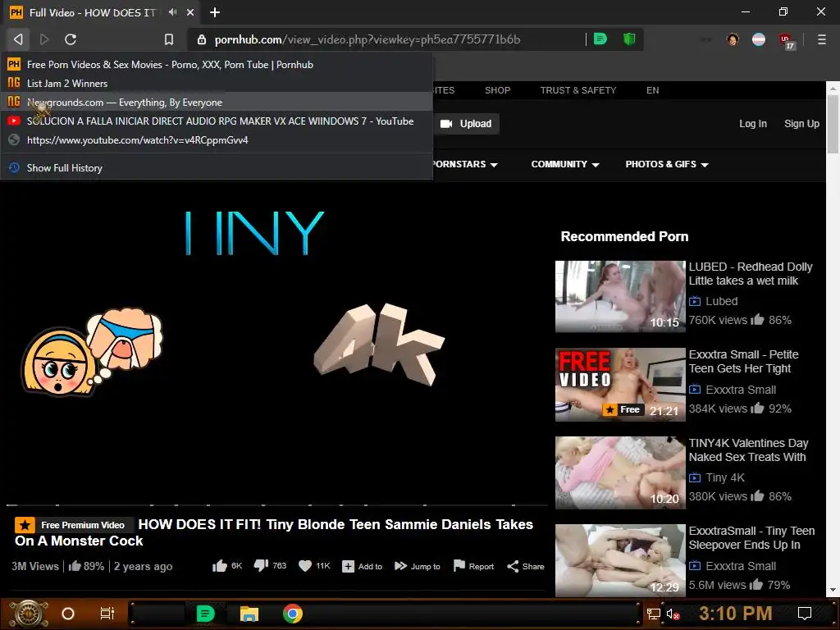Select the first history entry with PH icon
The image size is (840, 630).
217,64
